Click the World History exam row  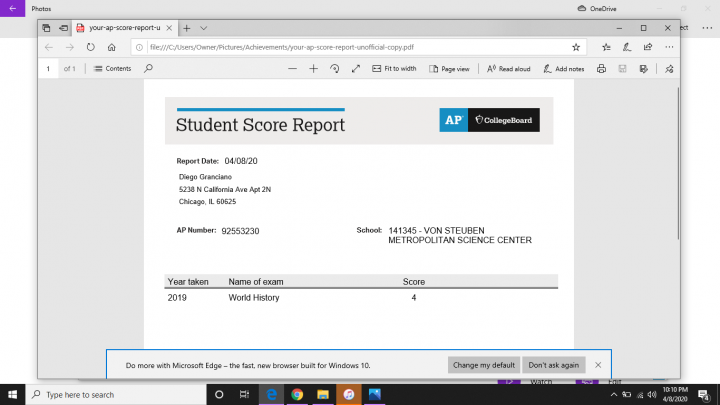[x=361, y=298]
